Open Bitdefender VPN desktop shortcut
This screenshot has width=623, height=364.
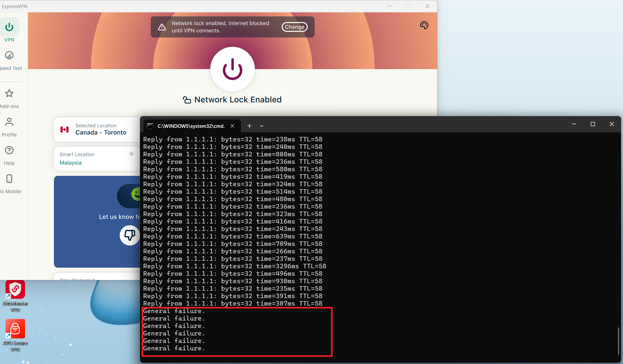point(15,296)
